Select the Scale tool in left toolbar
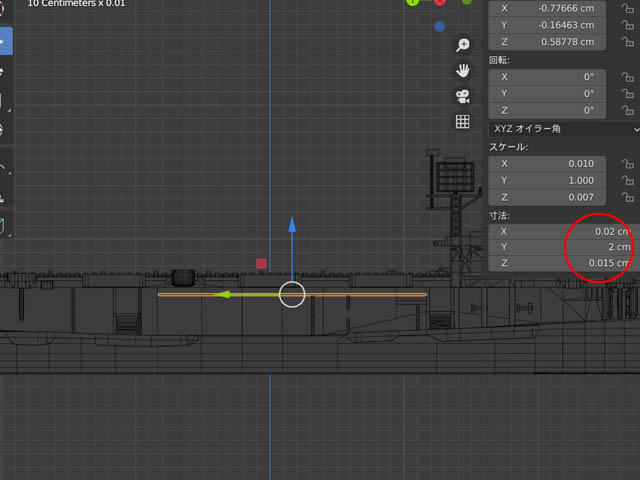Image resolution: width=640 pixels, height=480 pixels. click(4, 100)
